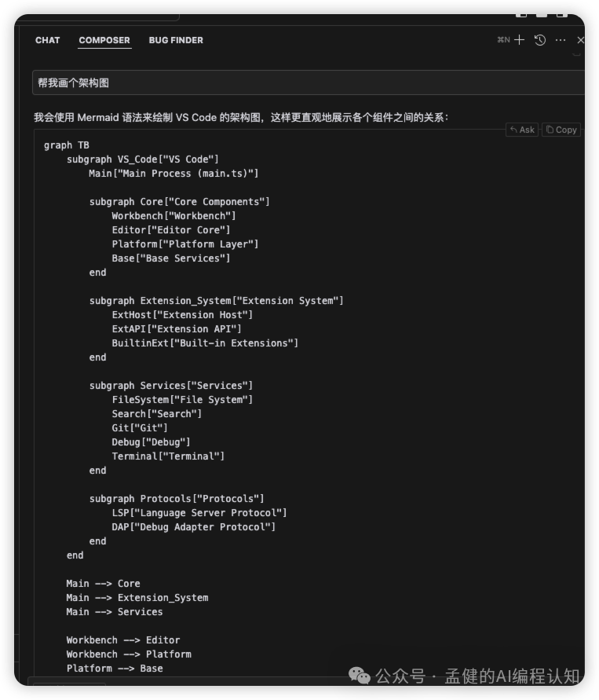The width and height of the screenshot is (599, 700).
Task: Click the 'Workbench["Workbench"]' line
Action: (x=173, y=216)
